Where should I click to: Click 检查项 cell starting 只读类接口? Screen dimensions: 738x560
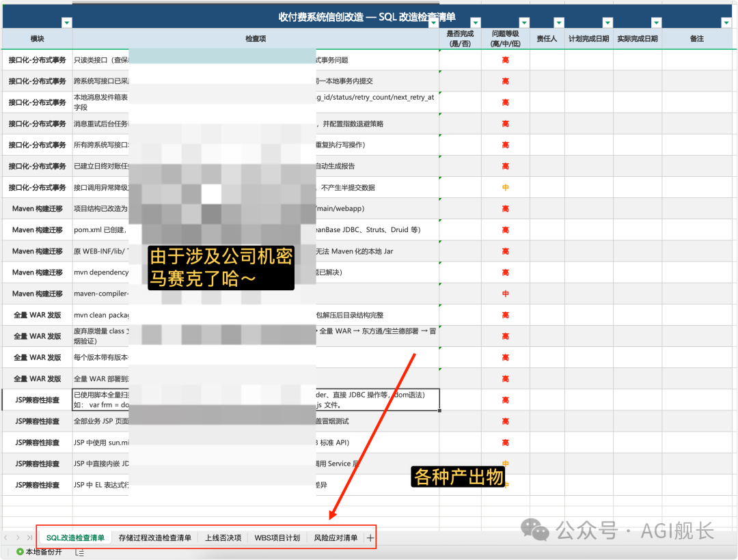point(256,59)
